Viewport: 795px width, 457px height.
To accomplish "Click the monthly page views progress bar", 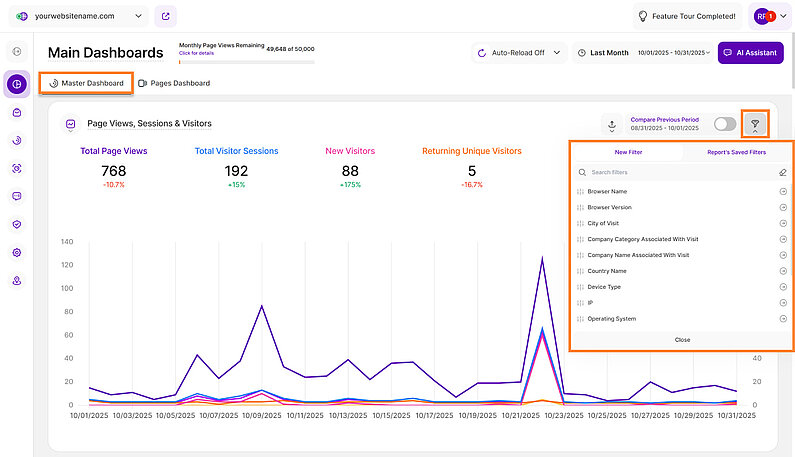I will tap(246, 62).
